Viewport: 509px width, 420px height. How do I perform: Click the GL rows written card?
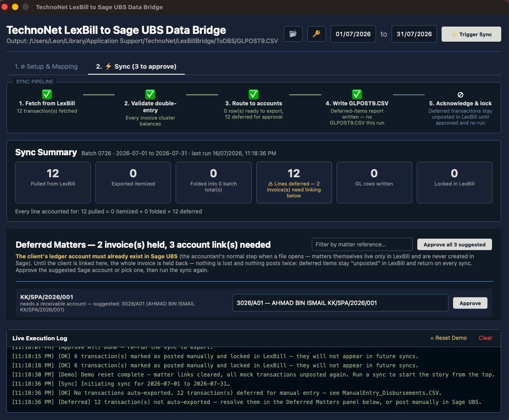point(374,183)
